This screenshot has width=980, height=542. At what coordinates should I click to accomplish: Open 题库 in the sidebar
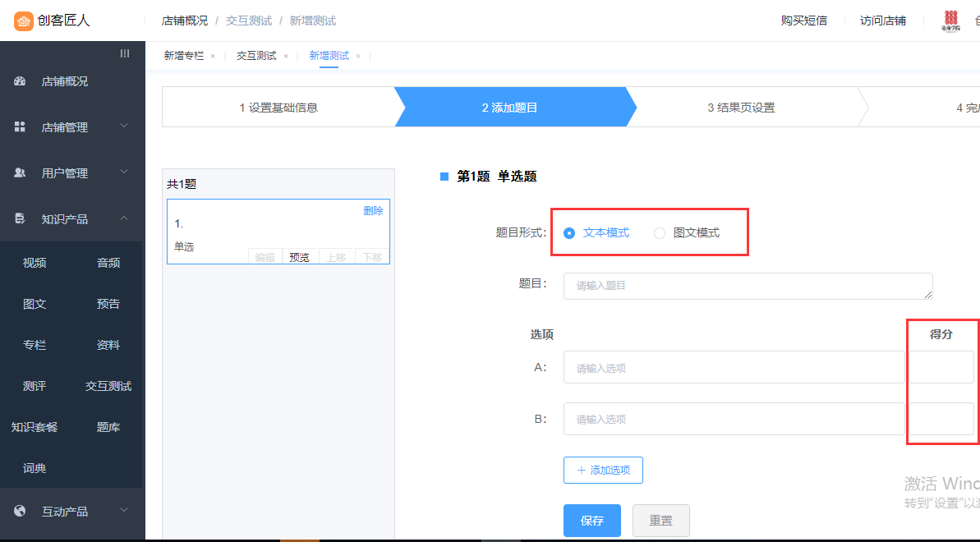[x=108, y=427]
